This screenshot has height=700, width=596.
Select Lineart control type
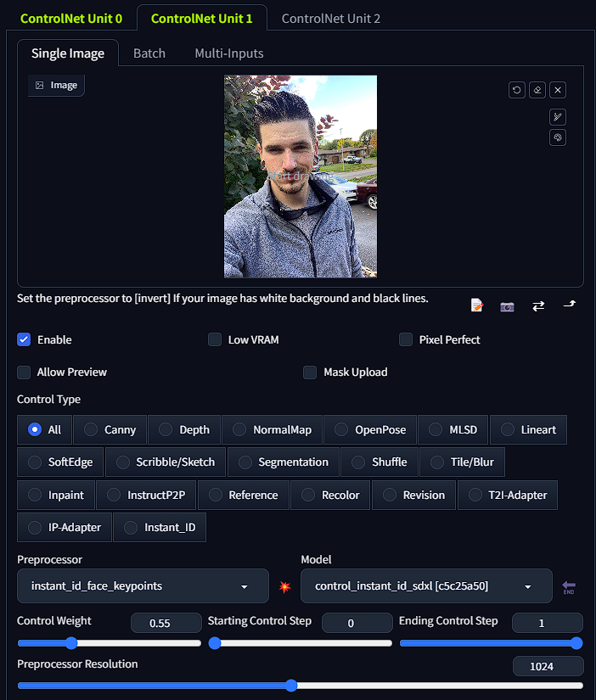[529, 430]
